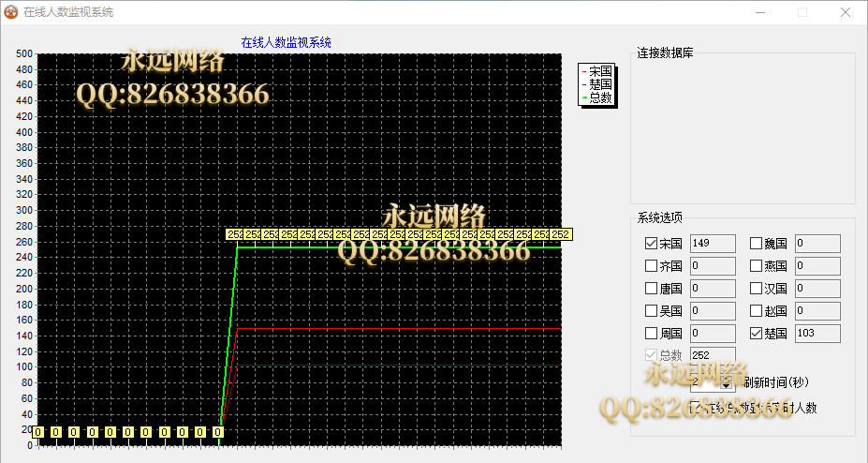Click the 宋国 count field showing 149

(x=712, y=244)
